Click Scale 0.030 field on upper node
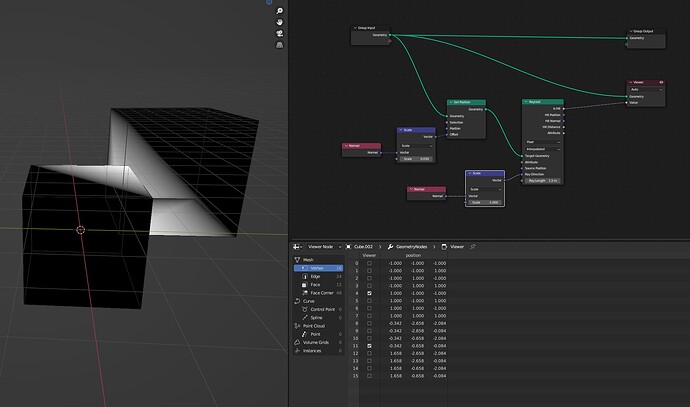The width and height of the screenshot is (690, 407). [416, 159]
